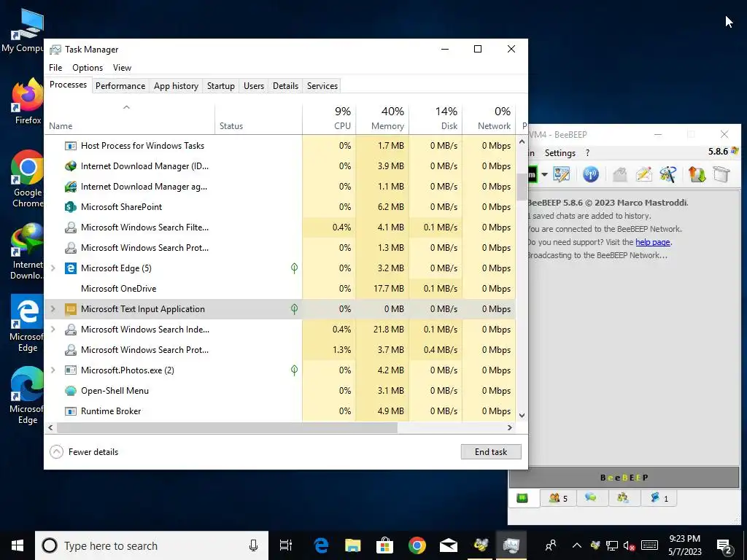
Task: Select the Open-Shell Menu process
Action: (x=279, y=391)
